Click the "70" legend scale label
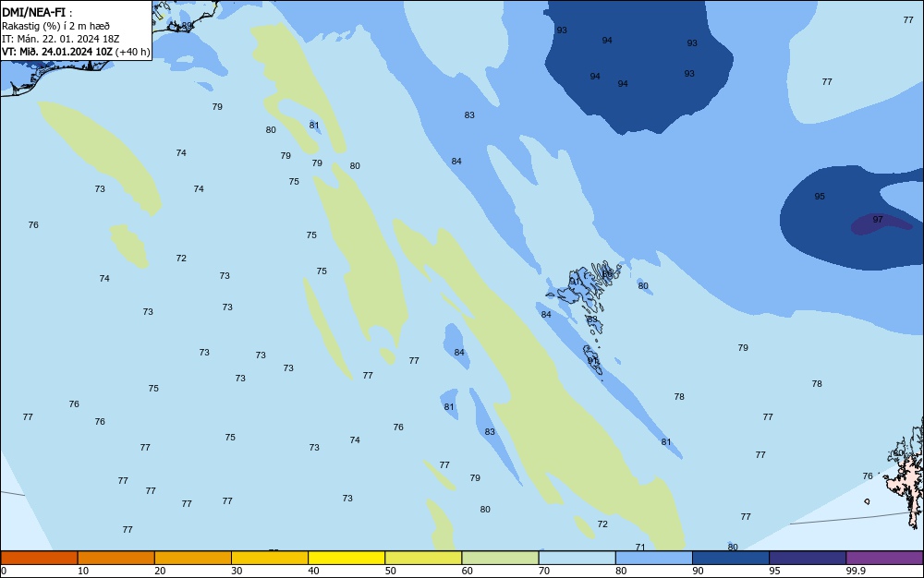Viewport: 924px width, 578px height. point(544,571)
